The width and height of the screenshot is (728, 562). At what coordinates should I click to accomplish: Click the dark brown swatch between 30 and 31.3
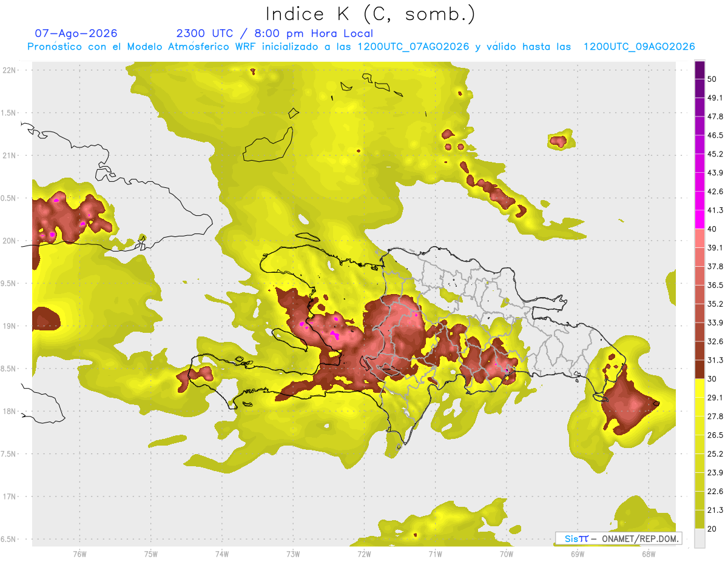point(699,369)
